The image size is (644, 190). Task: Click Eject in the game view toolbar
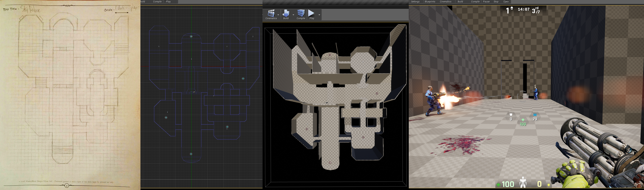(x=506, y=2)
